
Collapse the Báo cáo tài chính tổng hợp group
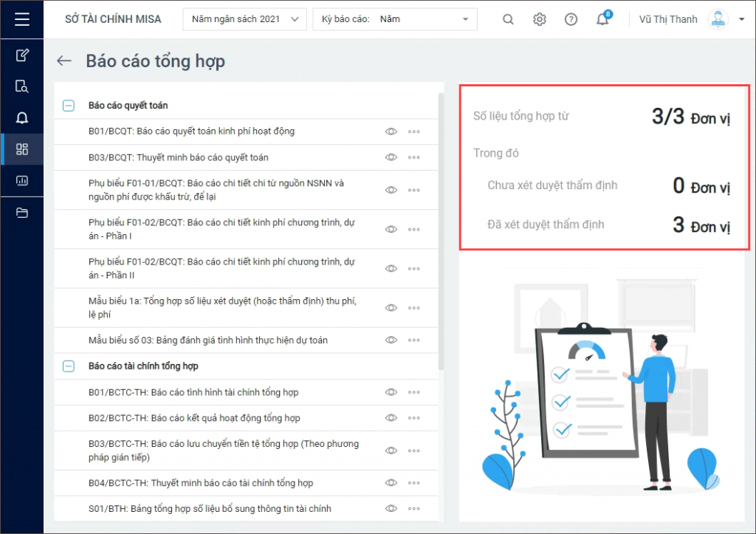[x=68, y=366]
